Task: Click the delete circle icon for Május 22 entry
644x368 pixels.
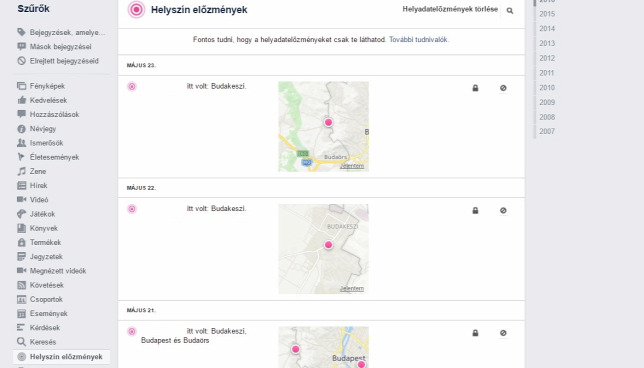Action: [x=503, y=210]
